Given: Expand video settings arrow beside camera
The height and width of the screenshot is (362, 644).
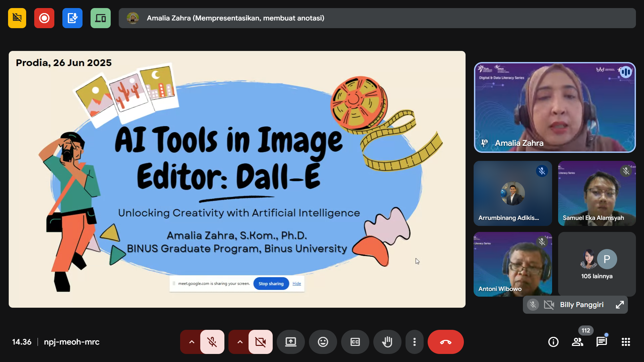Looking at the screenshot, I should [x=240, y=342].
